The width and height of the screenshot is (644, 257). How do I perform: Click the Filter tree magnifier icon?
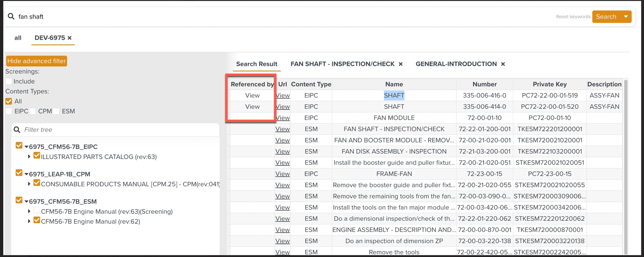(x=17, y=129)
